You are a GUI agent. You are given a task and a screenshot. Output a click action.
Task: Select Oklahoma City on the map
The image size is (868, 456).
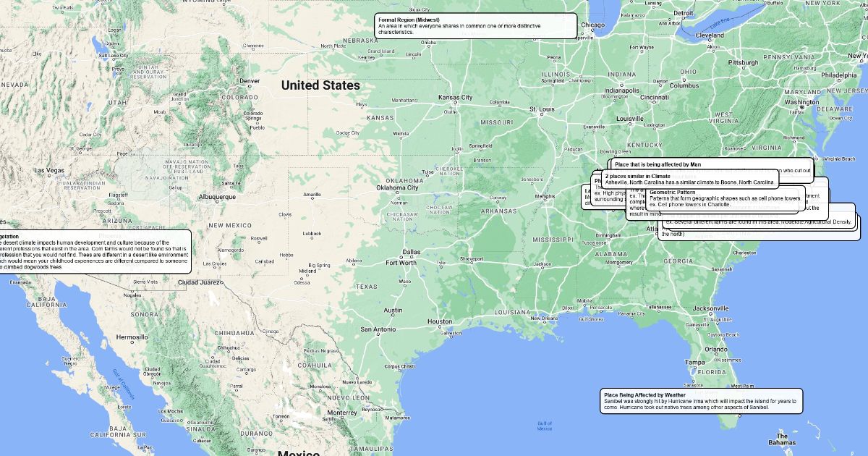click(397, 188)
